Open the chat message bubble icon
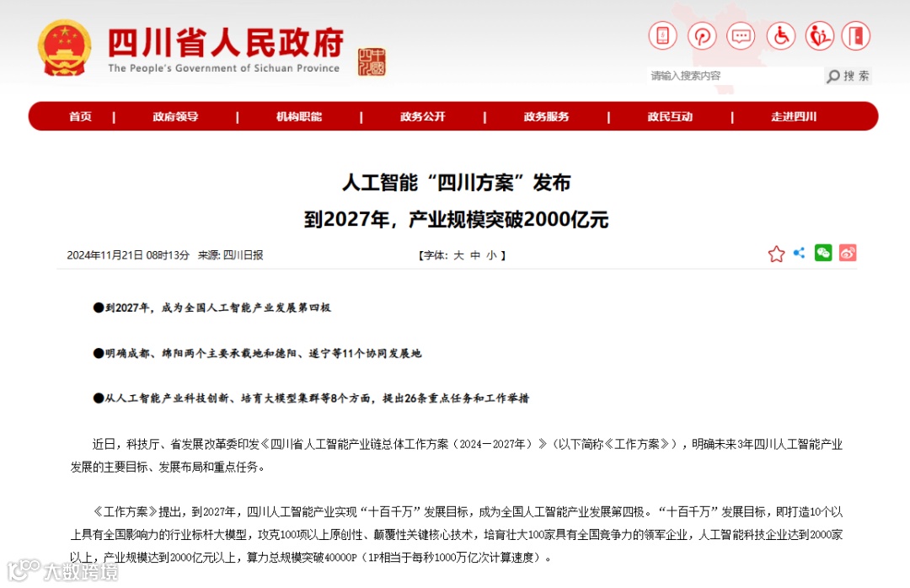 tap(741, 36)
